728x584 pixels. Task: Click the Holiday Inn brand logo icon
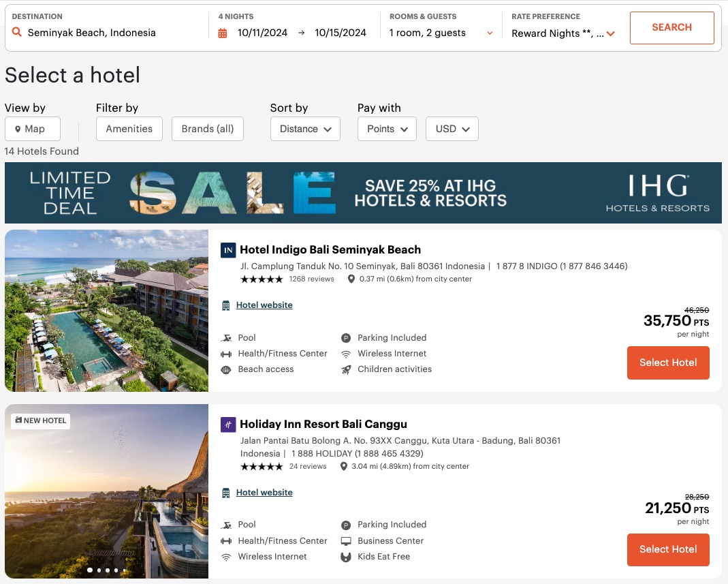tap(228, 424)
